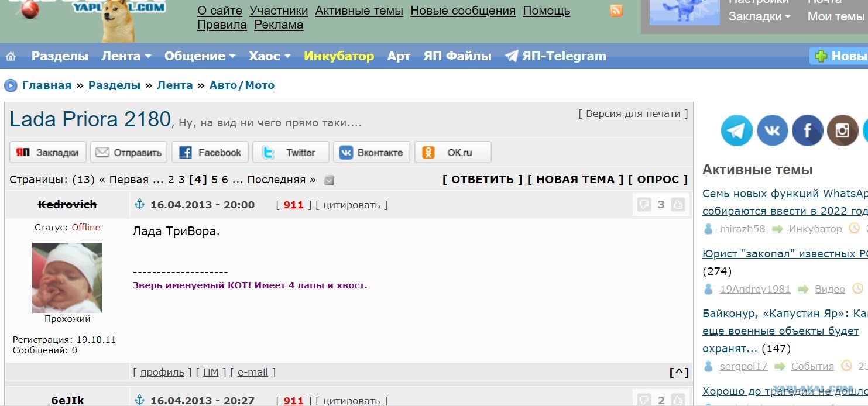
Task: Share via OK.ru button
Action: (453, 152)
